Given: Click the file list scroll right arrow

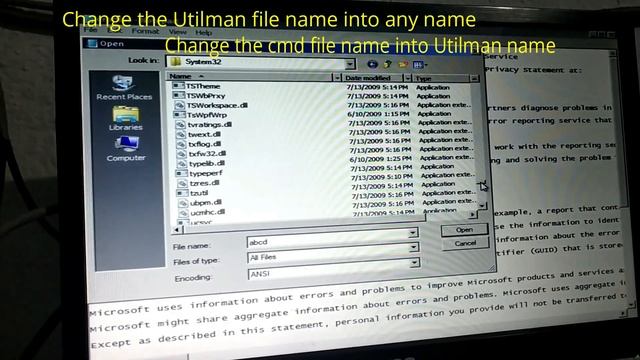Looking at the screenshot, I should pyautogui.click(x=472, y=214).
